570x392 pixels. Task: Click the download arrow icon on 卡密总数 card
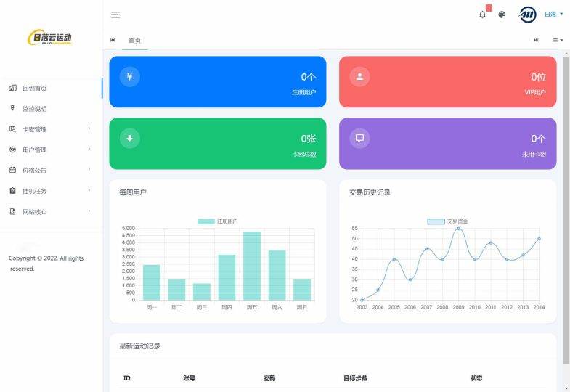click(x=129, y=138)
